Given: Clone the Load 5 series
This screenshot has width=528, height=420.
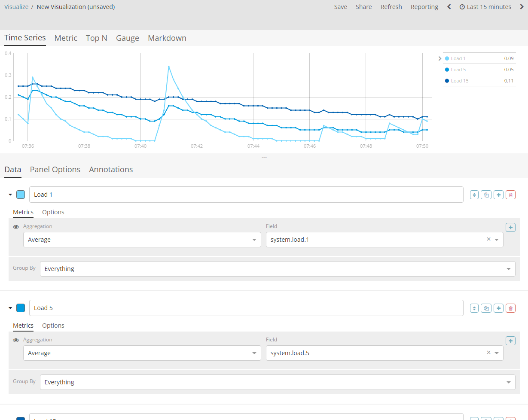Looking at the screenshot, I should (x=486, y=308).
